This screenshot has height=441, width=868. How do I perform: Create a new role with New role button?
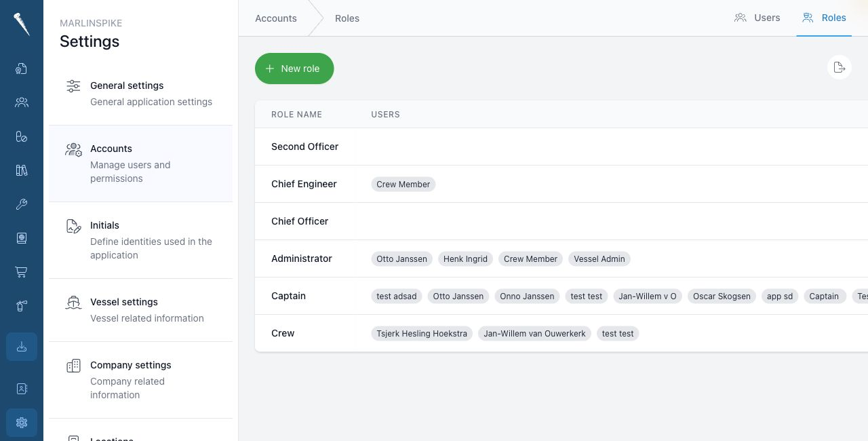pos(294,69)
